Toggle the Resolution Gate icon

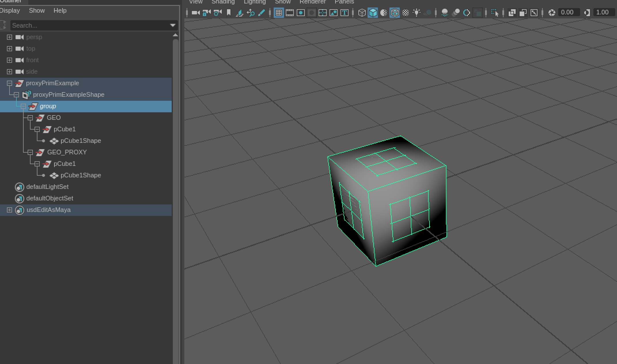(301, 13)
